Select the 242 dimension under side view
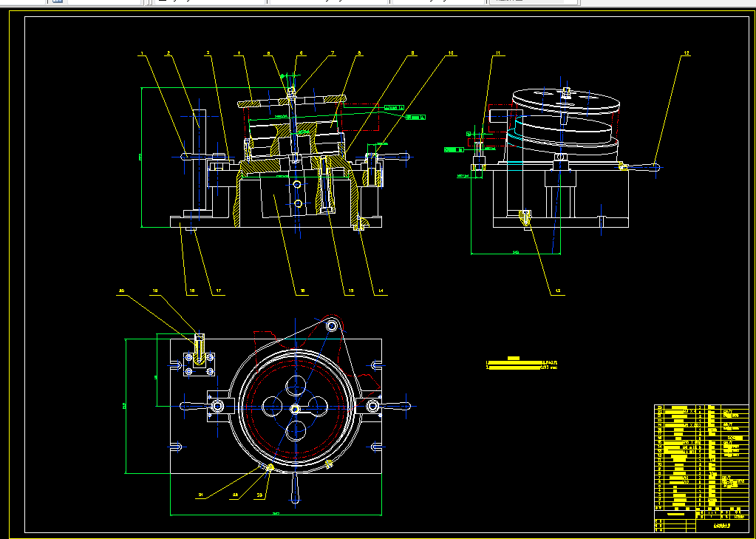The image size is (756, 539). point(515,252)
